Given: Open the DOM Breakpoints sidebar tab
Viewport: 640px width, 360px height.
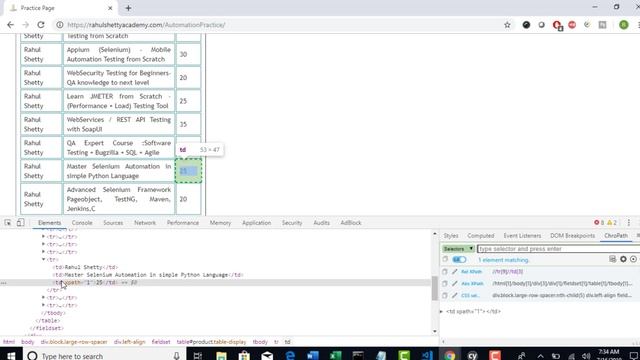Looking at the screenshot, I should pyautogui.click(x=573, y=236).
